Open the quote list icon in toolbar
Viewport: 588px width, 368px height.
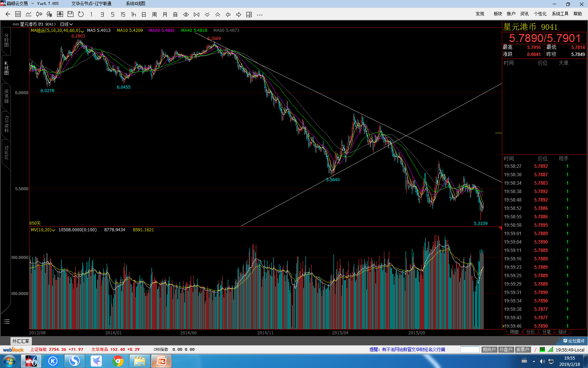click(18, 14)
